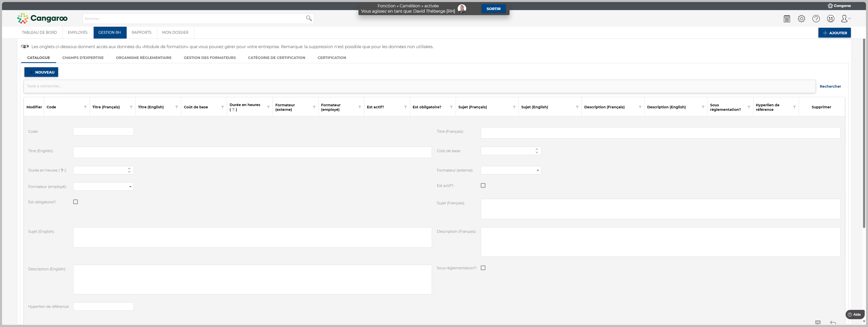The width and height of the screenshot is (868, 327).
Task: Switch to Champs d'expertise tab
Action: click(x=83, y=58)
